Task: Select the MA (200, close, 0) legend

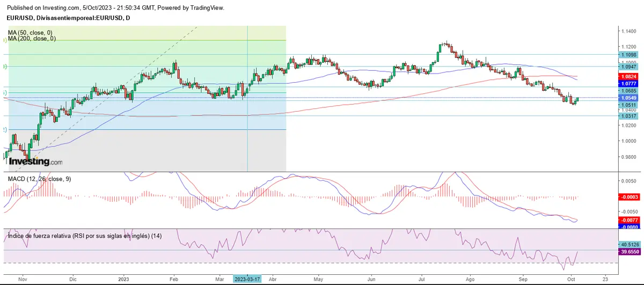Action: pyautogui.click(x=32, y=39)
